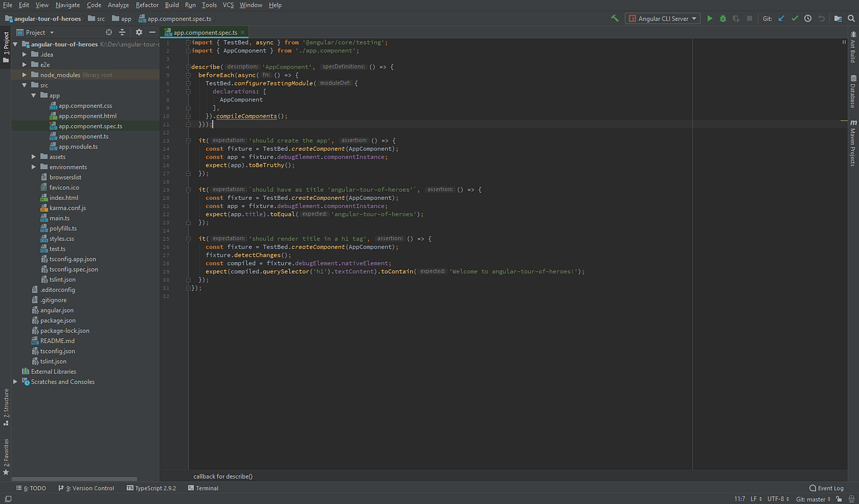Run the Angular CLI Server with green play icon
Screen dimensions: 859x504
(x=710, y=18)
